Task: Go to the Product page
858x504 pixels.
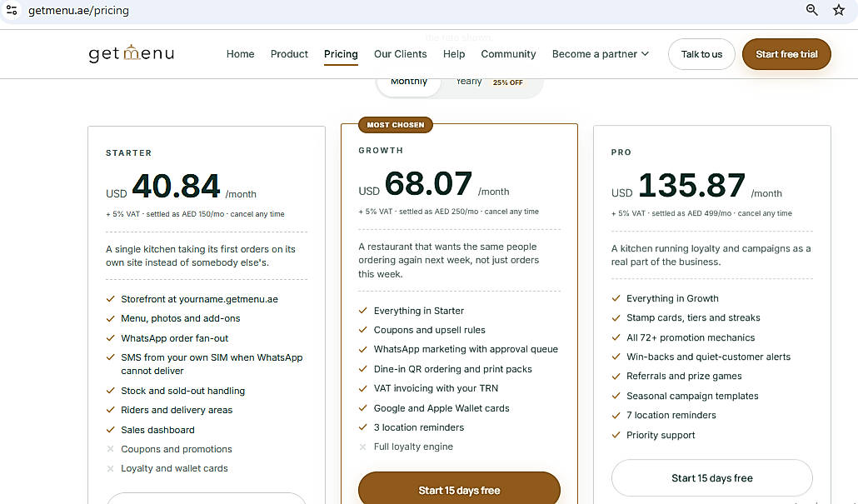Action: [x=289, y=53]
